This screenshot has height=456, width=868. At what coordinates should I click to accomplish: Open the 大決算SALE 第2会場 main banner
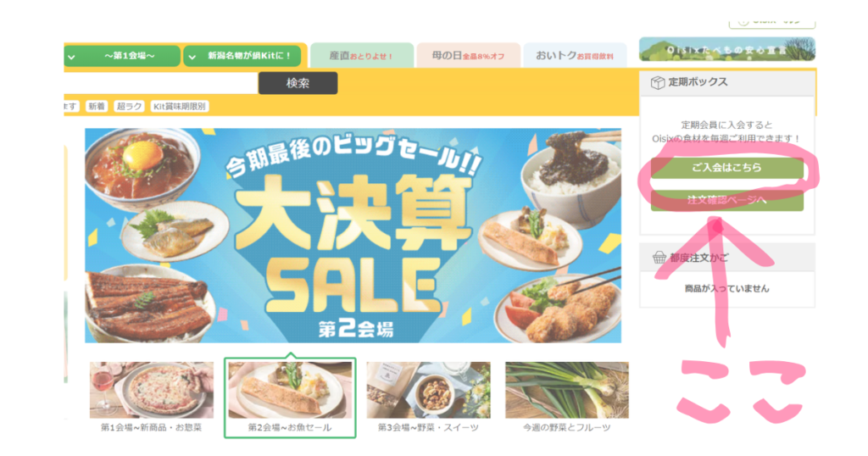pos(353,236)
